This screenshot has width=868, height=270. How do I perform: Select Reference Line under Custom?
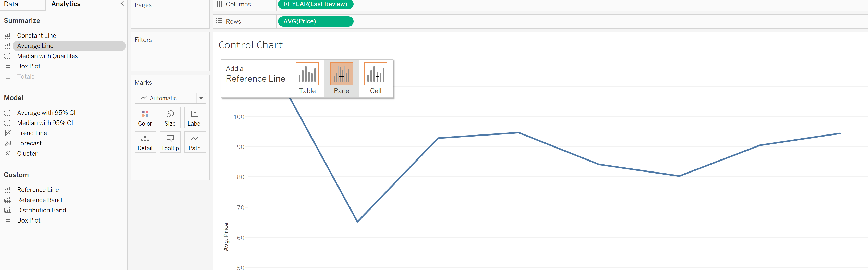[x=38, y=190]
